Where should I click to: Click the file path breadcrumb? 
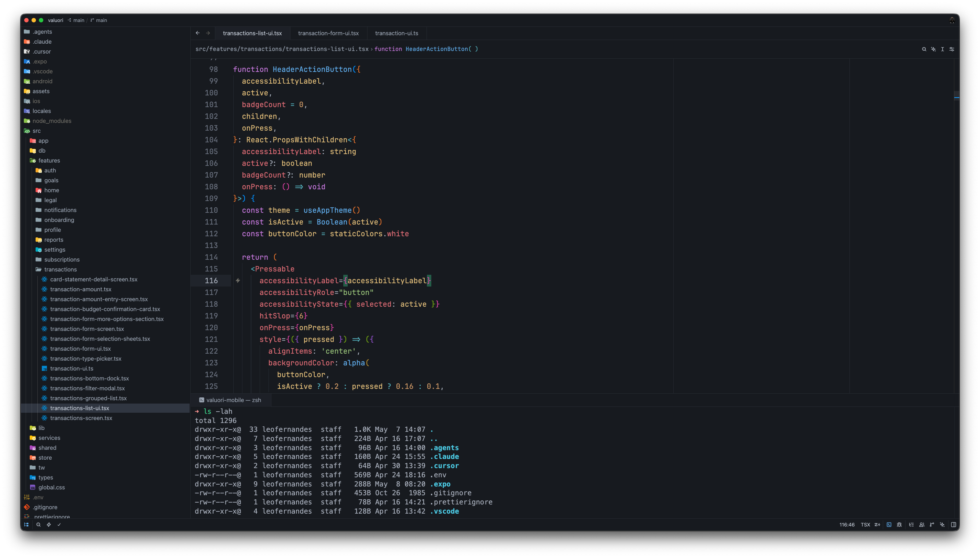282,49
